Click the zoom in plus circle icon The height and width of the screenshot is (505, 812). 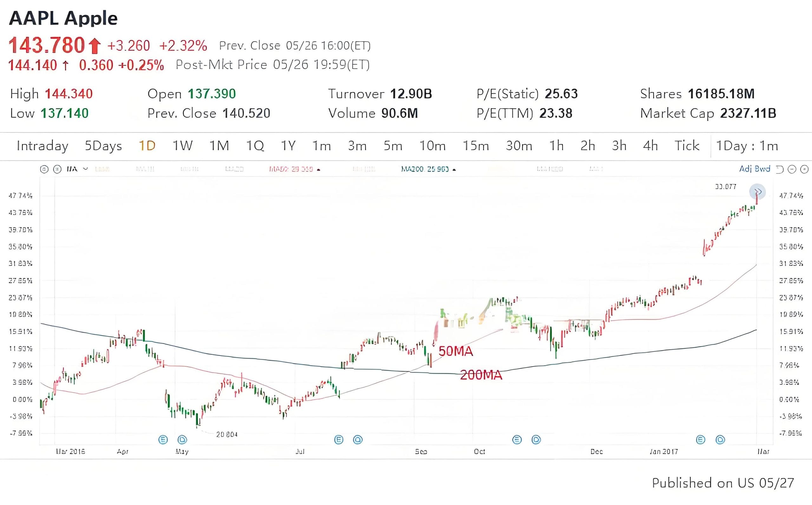pyautogui.click(x=804, y=169)
